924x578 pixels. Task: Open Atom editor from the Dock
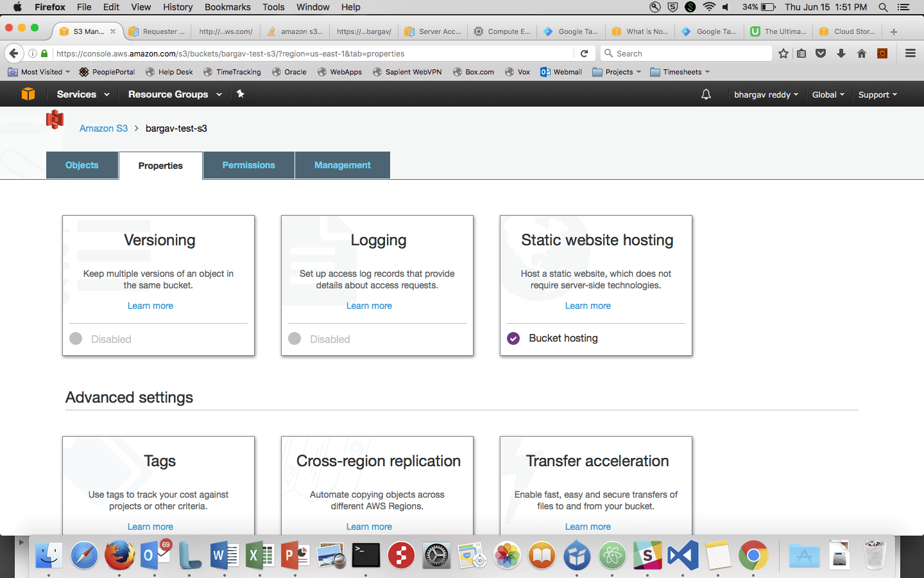[612, 556]
